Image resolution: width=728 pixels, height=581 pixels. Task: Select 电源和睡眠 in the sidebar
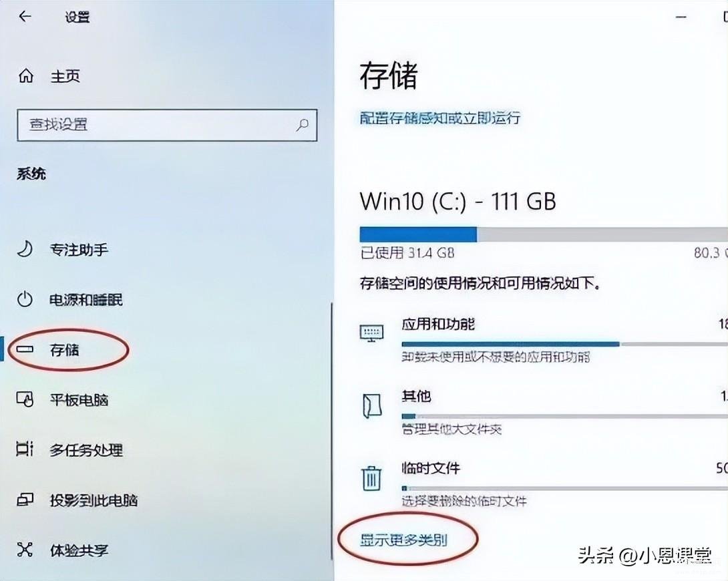(86, 299)
